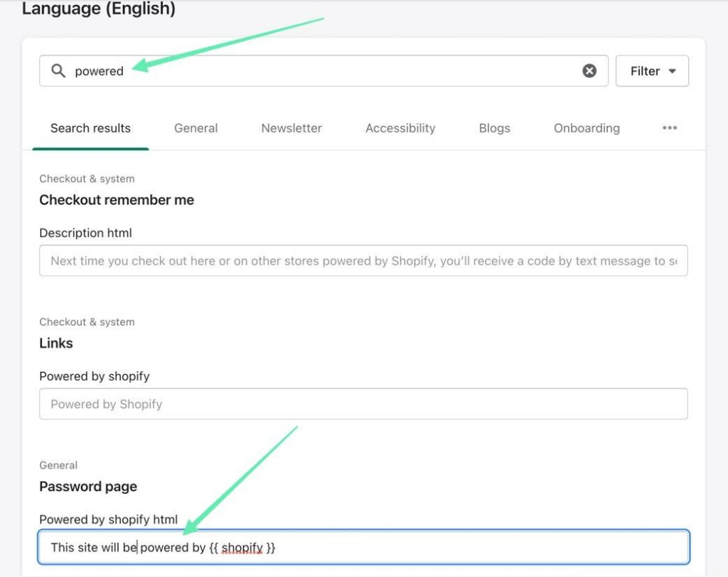The image size is (728, 577).
Task: Open the three-dot more tabs menu
Action: (x=670, y=128)
